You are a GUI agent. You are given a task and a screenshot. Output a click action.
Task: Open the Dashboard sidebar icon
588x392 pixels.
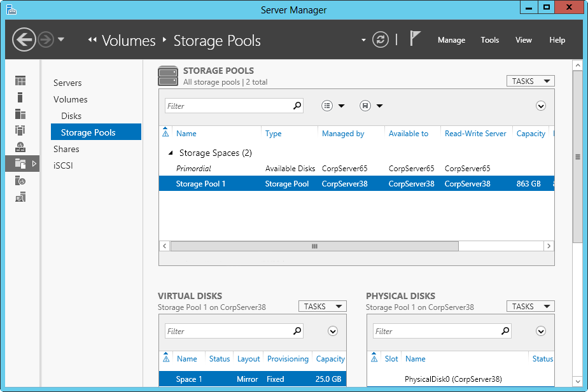(20, 81)
